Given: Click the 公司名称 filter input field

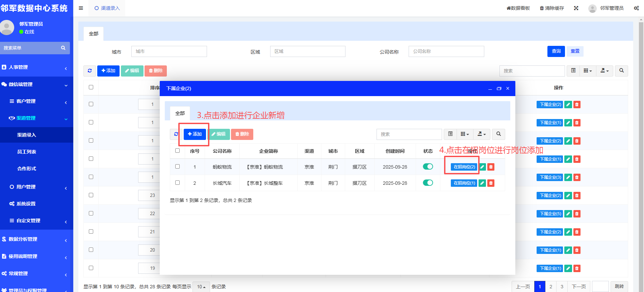Looking at the screenshot, I should pos(446,52).
